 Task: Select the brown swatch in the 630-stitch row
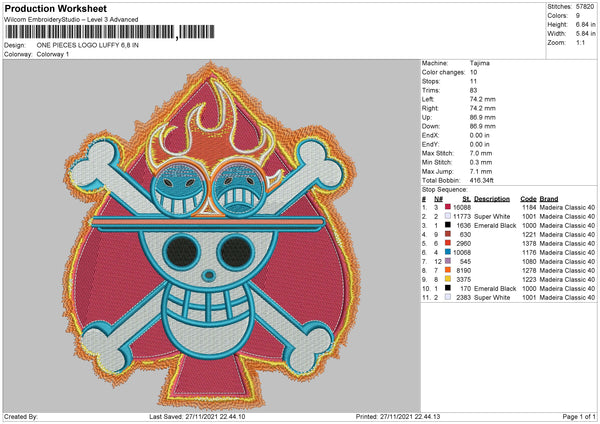click(448, 234)
